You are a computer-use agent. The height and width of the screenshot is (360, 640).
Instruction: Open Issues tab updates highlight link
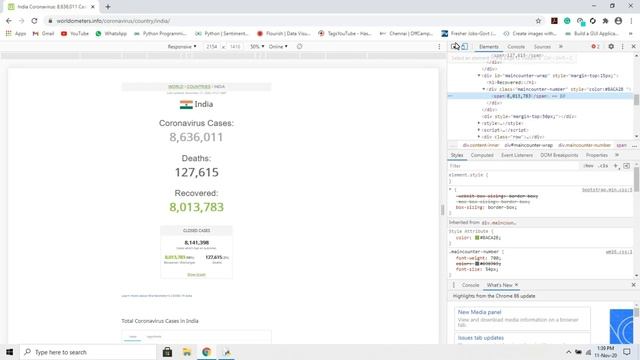click(480, 338)
